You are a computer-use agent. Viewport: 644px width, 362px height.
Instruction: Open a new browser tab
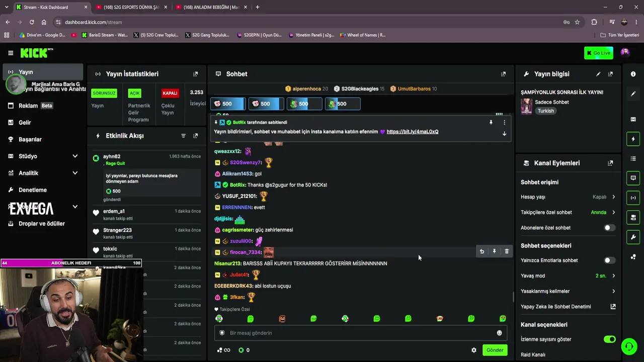click(257, 7)
